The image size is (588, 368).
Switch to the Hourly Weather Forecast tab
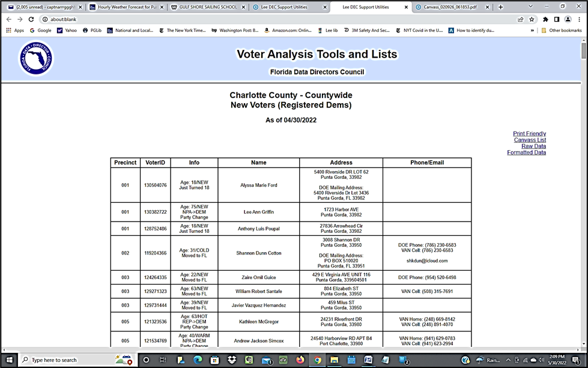click(x=127, y=7)
